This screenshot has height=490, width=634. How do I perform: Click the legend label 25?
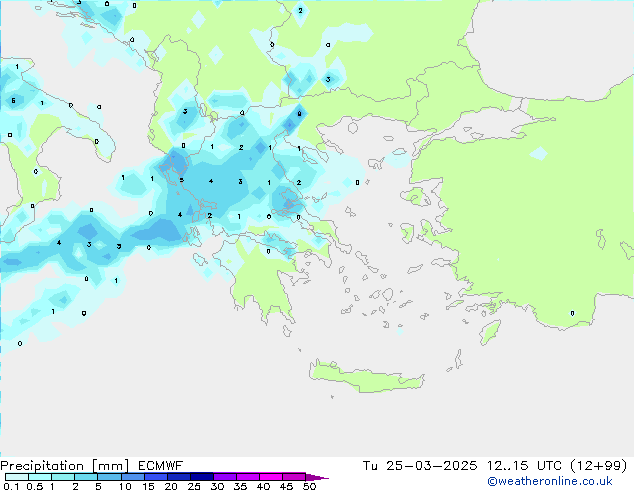194,486
